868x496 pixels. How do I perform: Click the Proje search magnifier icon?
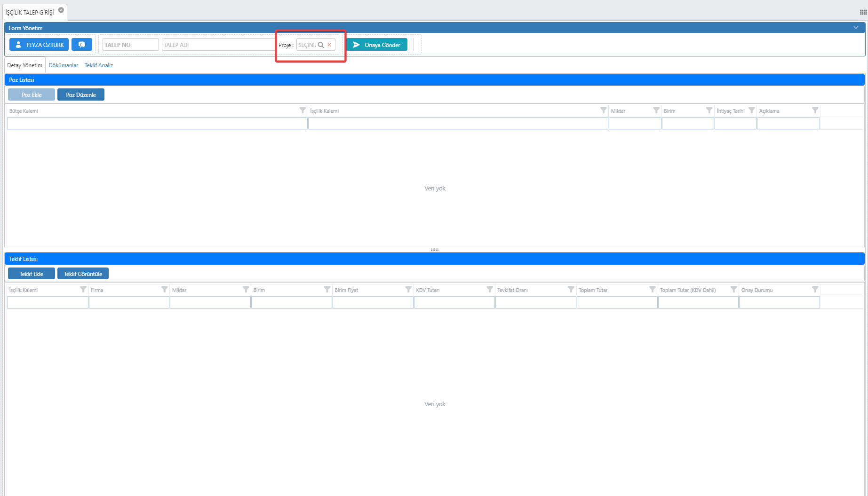point(321,45)
